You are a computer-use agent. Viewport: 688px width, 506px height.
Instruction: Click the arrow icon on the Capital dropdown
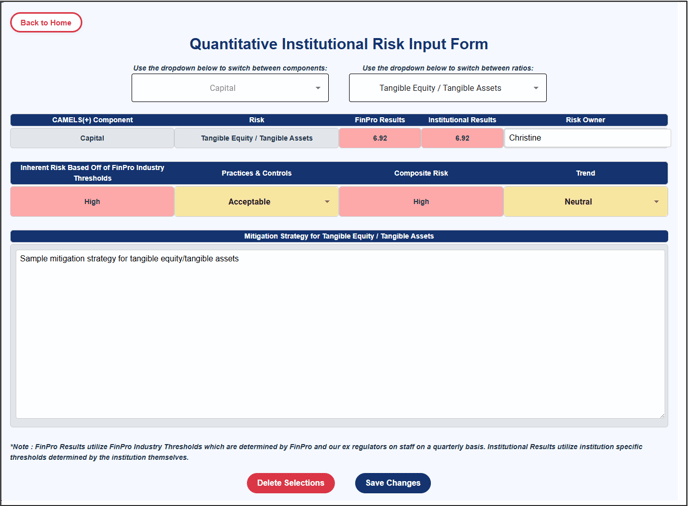318,88
